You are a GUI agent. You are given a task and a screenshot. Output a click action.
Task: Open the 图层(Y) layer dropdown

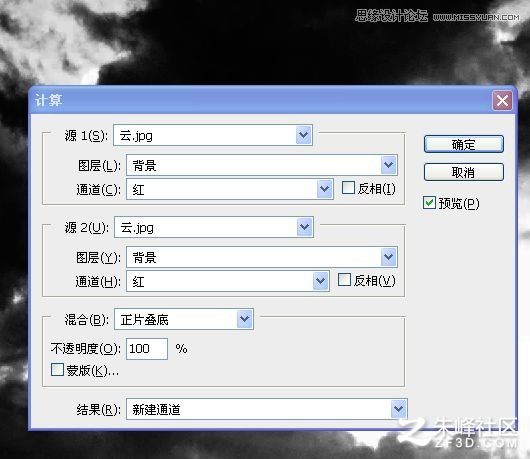coord(262,257)
